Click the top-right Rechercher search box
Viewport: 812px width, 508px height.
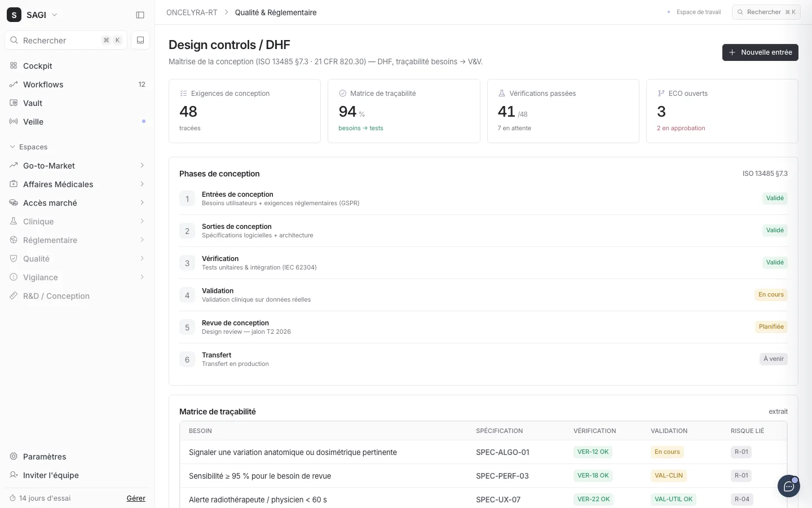(766, 12)
